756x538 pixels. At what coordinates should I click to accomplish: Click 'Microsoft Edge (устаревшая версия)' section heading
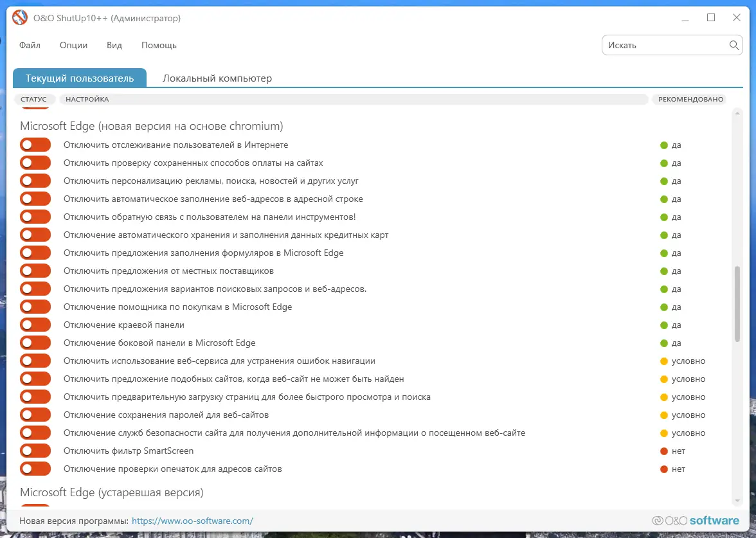pyautogui.click(x=112, y=492)
